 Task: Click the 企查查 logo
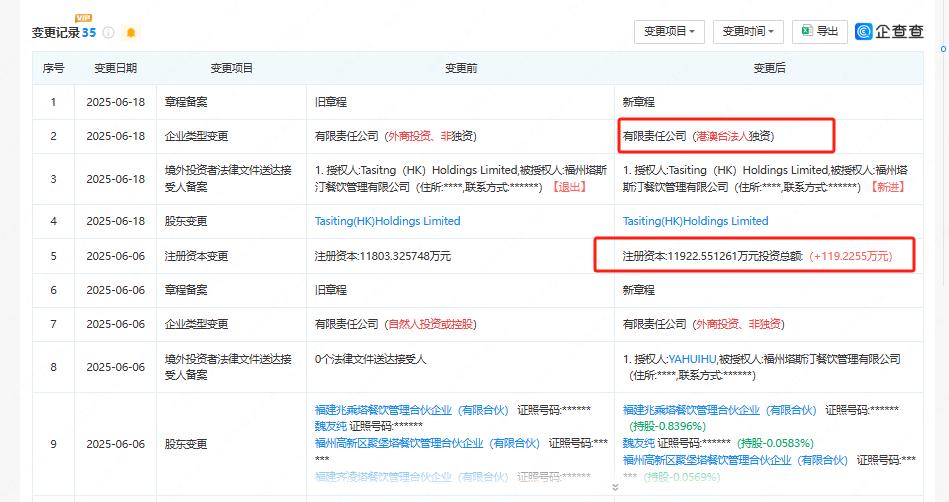889,31
